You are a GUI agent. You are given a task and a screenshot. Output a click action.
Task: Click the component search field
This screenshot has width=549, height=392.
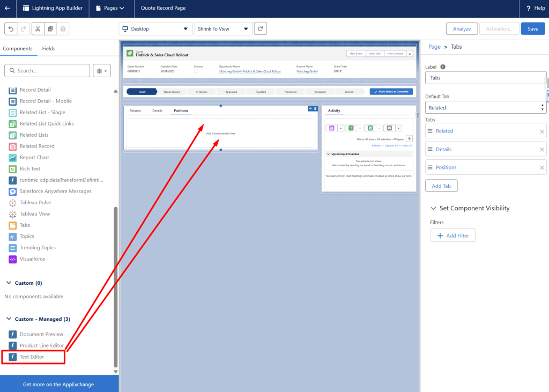tap(47, 71)
